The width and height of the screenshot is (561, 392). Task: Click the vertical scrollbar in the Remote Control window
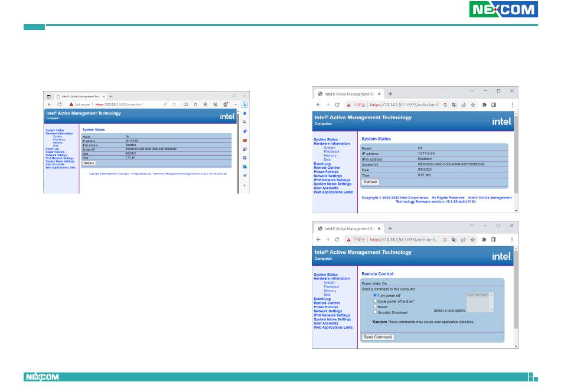[x=516, y=295]
